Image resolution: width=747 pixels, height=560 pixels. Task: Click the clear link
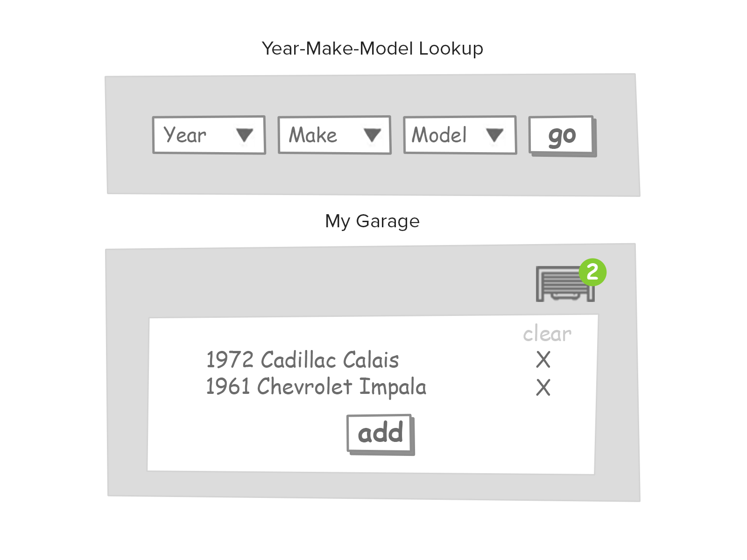pos(547,334)
